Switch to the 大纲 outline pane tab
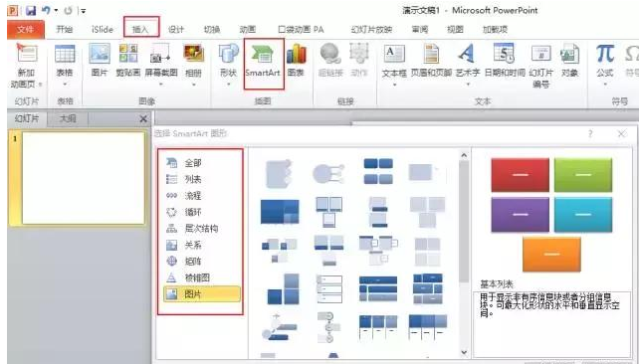 [68, 119]
